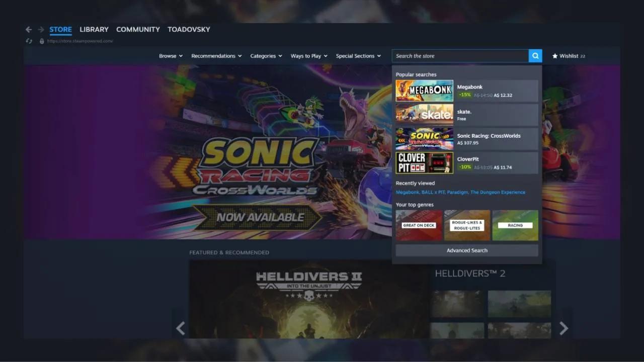Screen dimensions: 644x362
Task: Open the TOADOVSKY profile tab
Action: [189, 30]
